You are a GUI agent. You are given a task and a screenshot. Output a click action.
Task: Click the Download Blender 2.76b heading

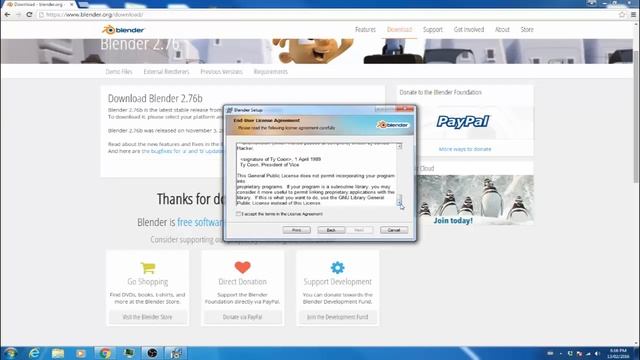pos(155,98)
